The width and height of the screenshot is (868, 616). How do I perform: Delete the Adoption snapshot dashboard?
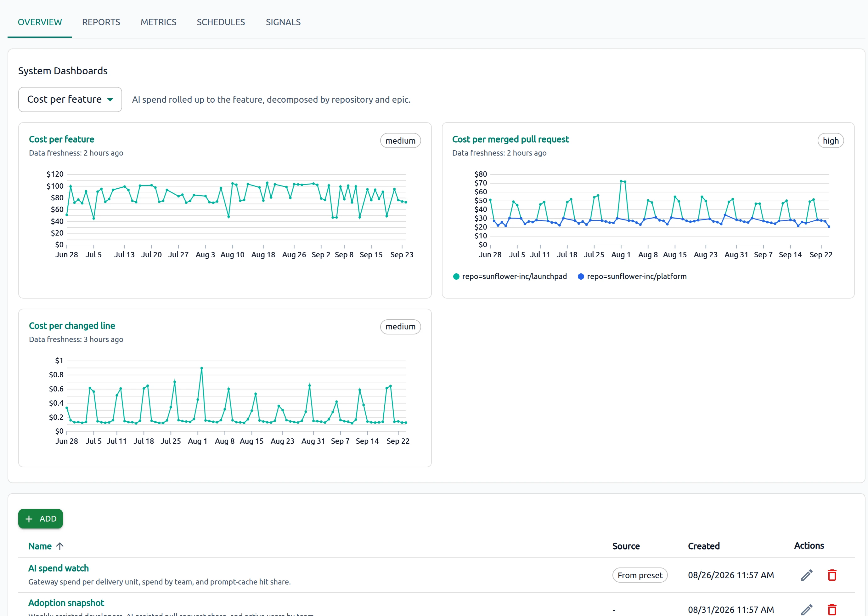tap(831, 609)
